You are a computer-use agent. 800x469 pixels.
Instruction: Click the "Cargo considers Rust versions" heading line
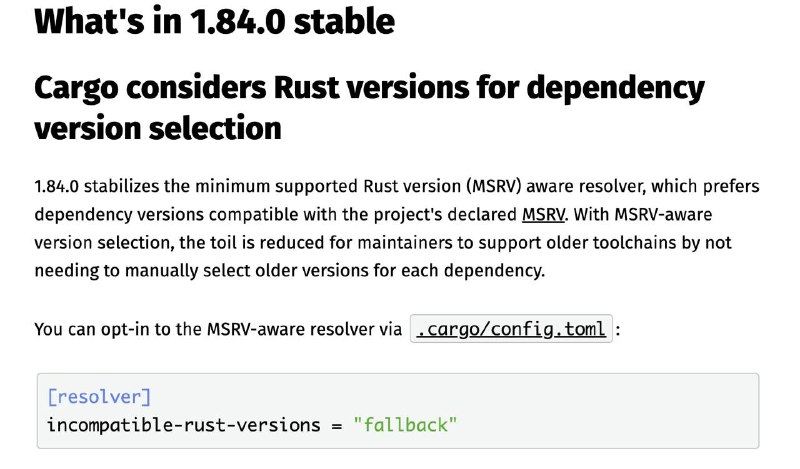pos(369,88)
